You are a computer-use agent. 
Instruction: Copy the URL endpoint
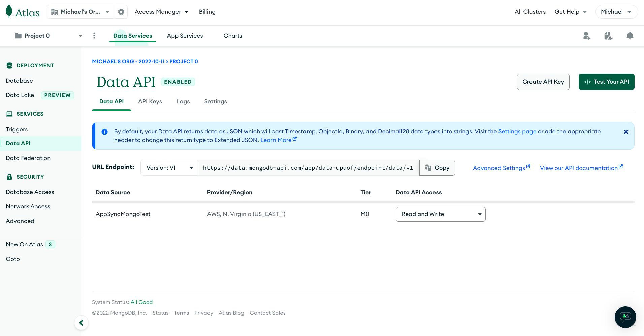point(437,168)
